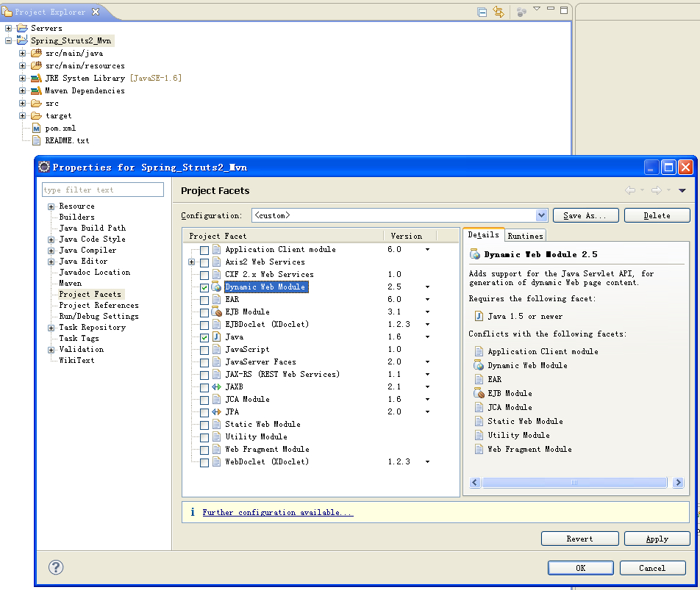Open EJB Module version dropdown
The height and width of the screenshot is (590, 700).
[427, 312]
